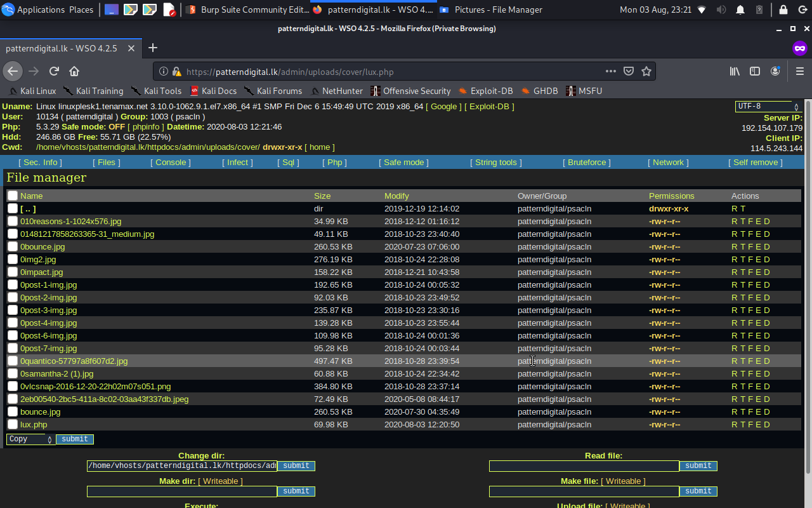Open the Offensive Security bookmark
Screen dimensions: 812x508
coord(410,91)
